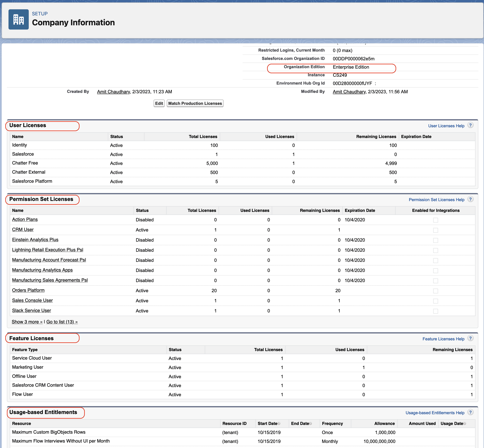Click the User Licenses help question icon
The width and height of the screenshot is (484, 448).
point(470,125)
